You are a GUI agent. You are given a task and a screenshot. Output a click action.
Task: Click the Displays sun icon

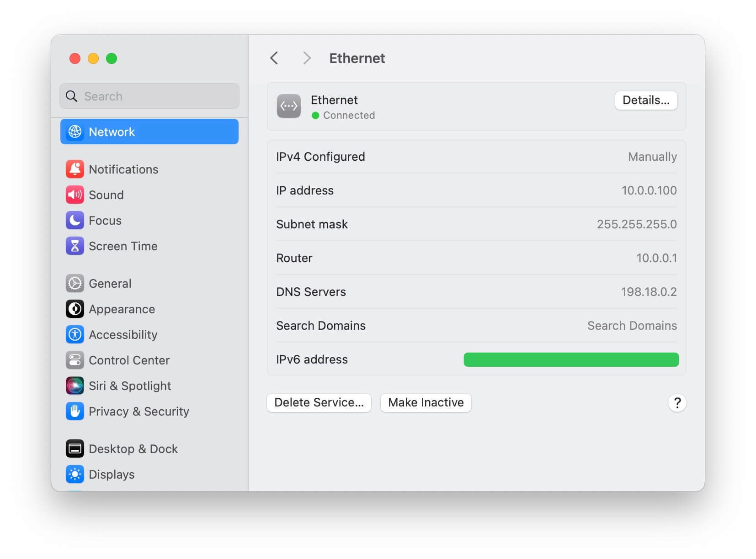pyautogui.click(x=75, y=474)
